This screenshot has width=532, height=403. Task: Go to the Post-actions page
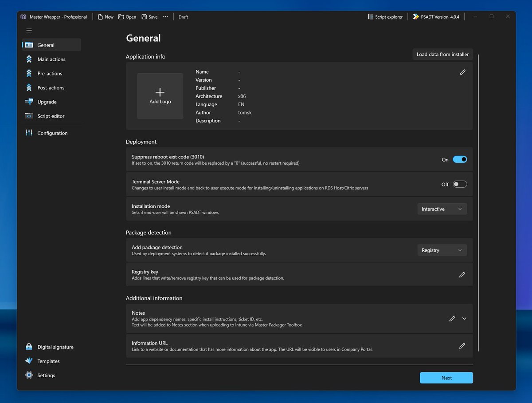pos(51,87)
